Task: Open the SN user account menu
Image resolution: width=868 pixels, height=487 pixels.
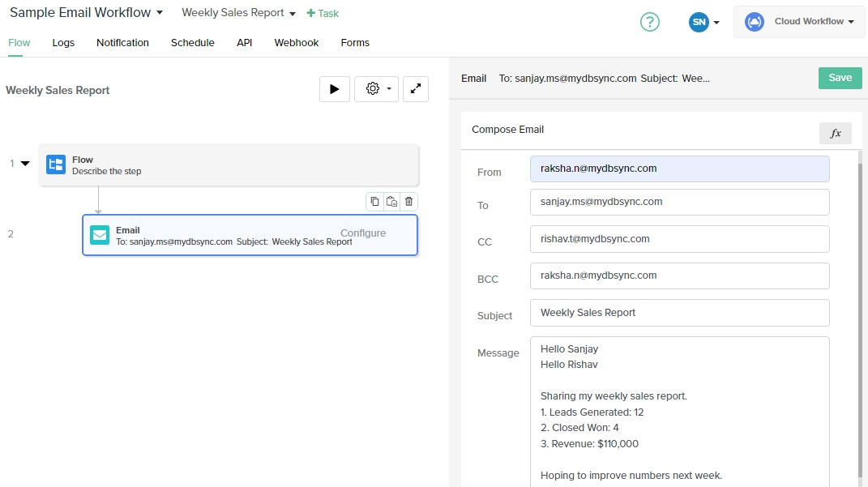Action: pos(703,22)
